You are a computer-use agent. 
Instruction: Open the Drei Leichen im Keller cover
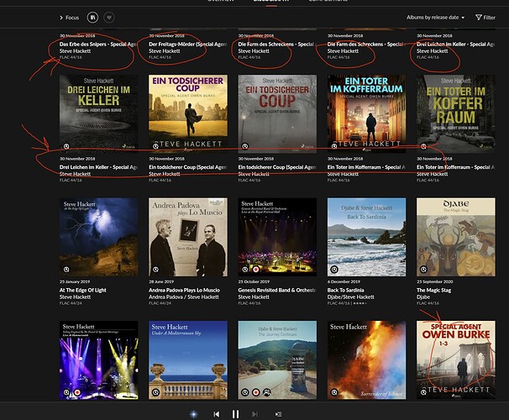coord(98,113)
